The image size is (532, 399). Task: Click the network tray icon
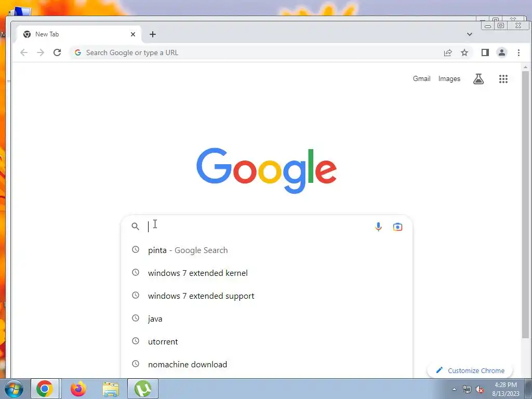point(467,390)
